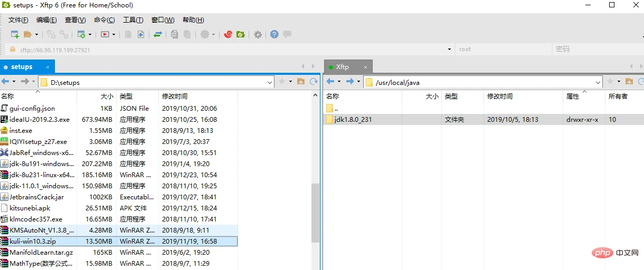Open the dropdown beside Open Session folder
This screenshot has width=644, height=270.
click(37, 35)
